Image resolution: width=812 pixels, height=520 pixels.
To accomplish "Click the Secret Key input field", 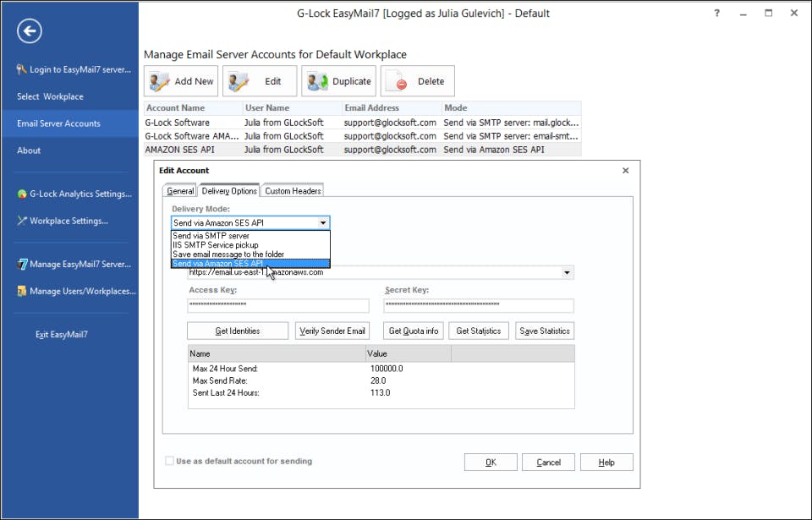I will pyautogui.click(x=479, y=305).
